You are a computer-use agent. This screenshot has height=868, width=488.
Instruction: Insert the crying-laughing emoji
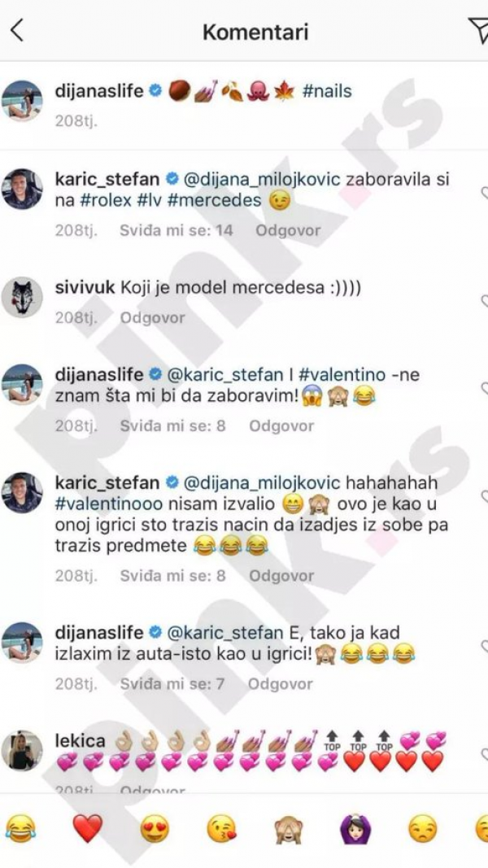[20, 830]
